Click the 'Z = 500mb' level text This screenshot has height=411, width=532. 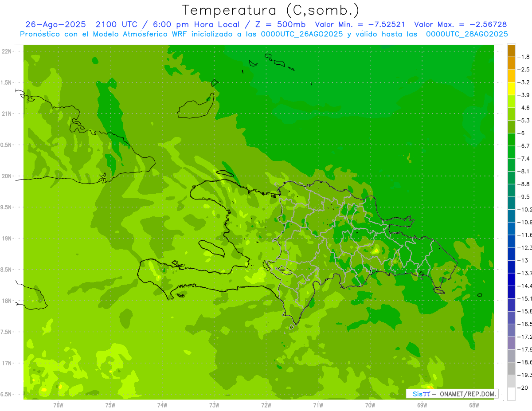[279, 24]
